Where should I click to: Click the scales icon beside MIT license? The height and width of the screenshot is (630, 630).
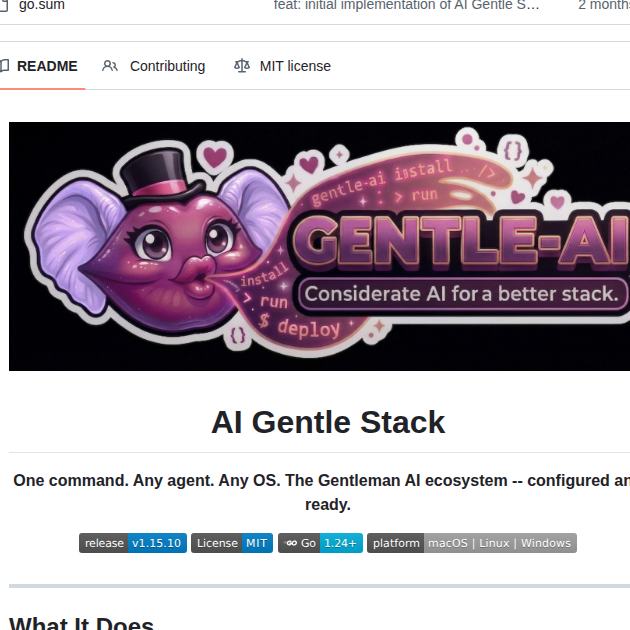[242, 66]
